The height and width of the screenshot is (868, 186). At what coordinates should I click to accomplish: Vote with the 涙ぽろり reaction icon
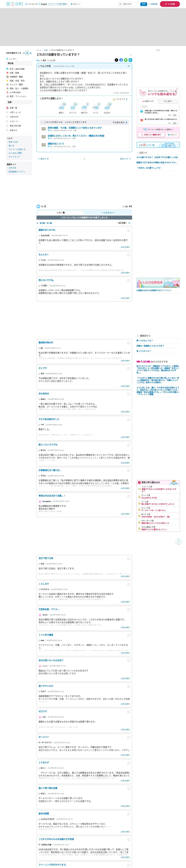(x=84, y=108)
